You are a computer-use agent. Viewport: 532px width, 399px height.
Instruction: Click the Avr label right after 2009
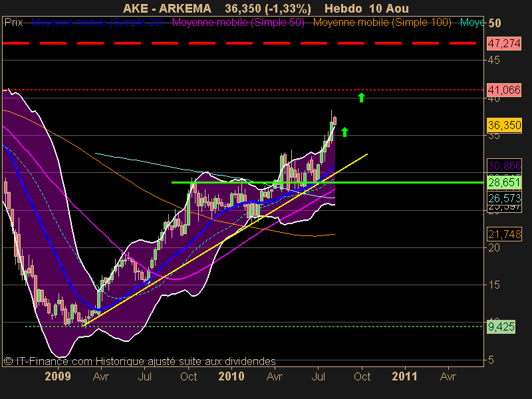pyautogui.click(x=101, y=376)
